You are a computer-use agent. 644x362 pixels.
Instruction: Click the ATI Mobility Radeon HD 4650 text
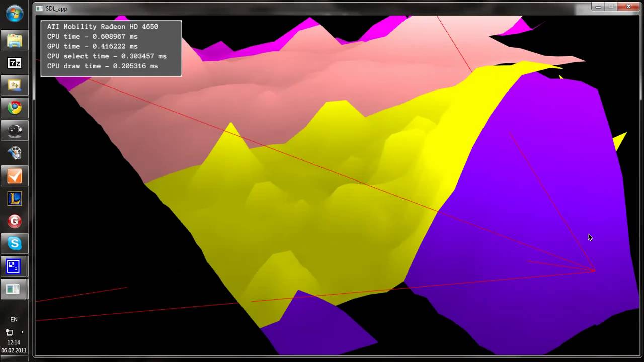(x=103, y=27)
